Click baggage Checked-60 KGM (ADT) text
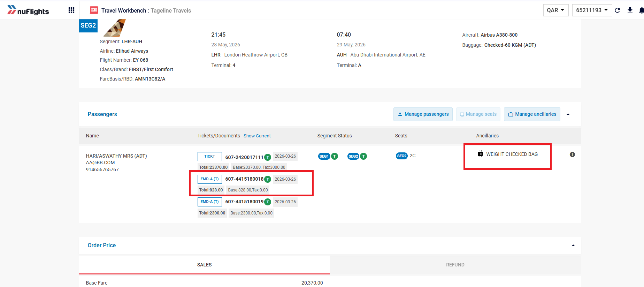The width and height of the screenshot is (644, 287). [x=510, y=45]
